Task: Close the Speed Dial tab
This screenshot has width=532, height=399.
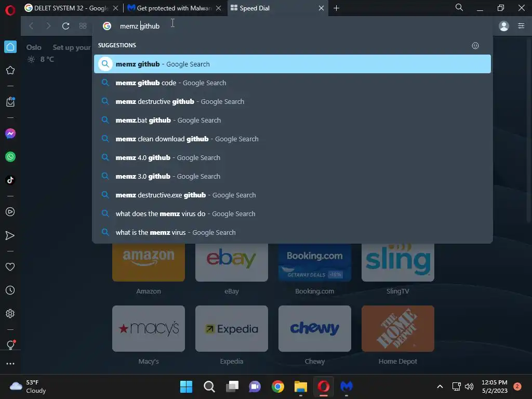Action: click(x=321, y=8)
